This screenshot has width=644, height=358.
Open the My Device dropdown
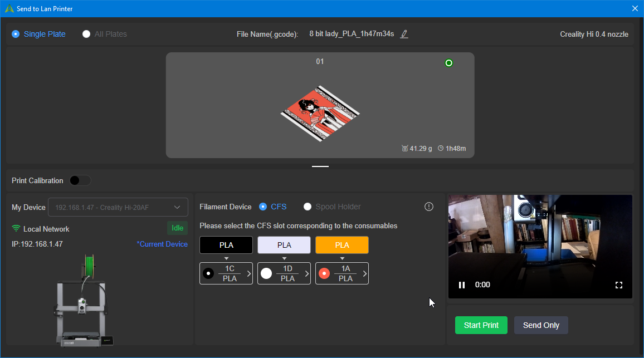click(118, 207)
